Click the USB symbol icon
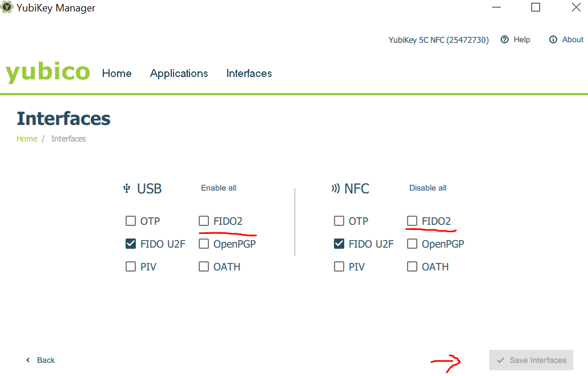 click(127, 188)
